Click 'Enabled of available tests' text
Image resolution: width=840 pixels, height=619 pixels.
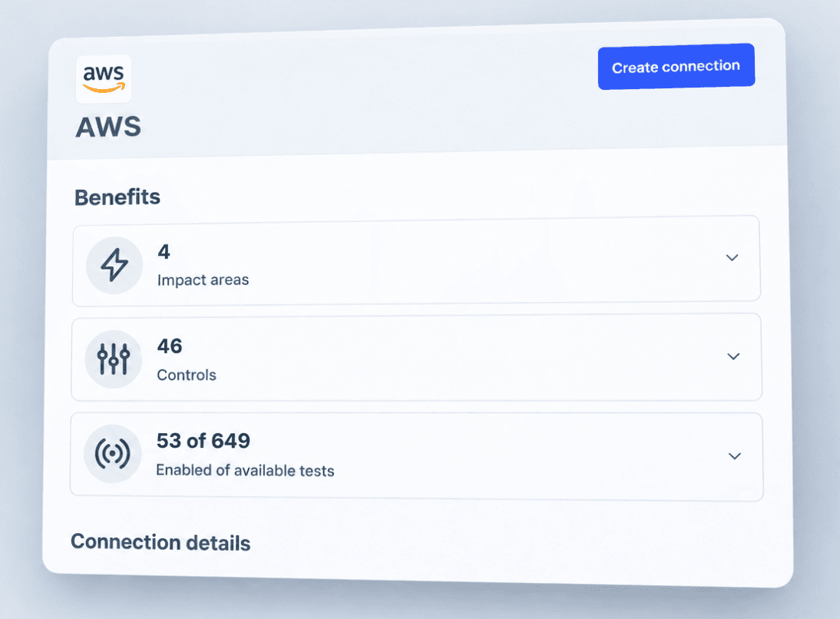[x=245, y=470]
